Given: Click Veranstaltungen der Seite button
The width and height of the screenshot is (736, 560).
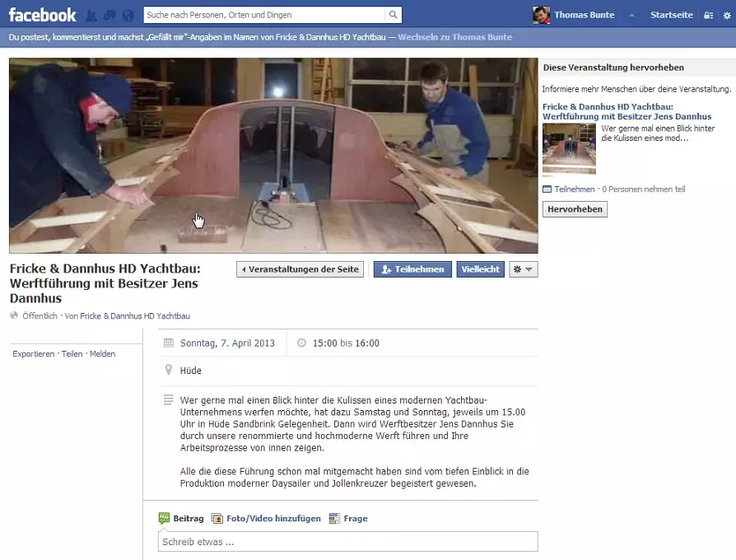Looking at the screenshot, I should pyautogui.click(x=300, y=269).
